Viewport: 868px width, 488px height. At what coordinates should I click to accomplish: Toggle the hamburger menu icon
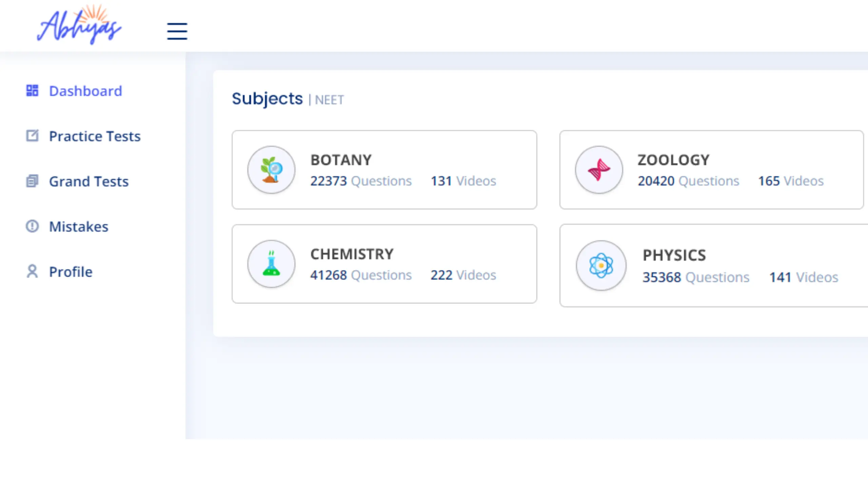click(177, 31)
